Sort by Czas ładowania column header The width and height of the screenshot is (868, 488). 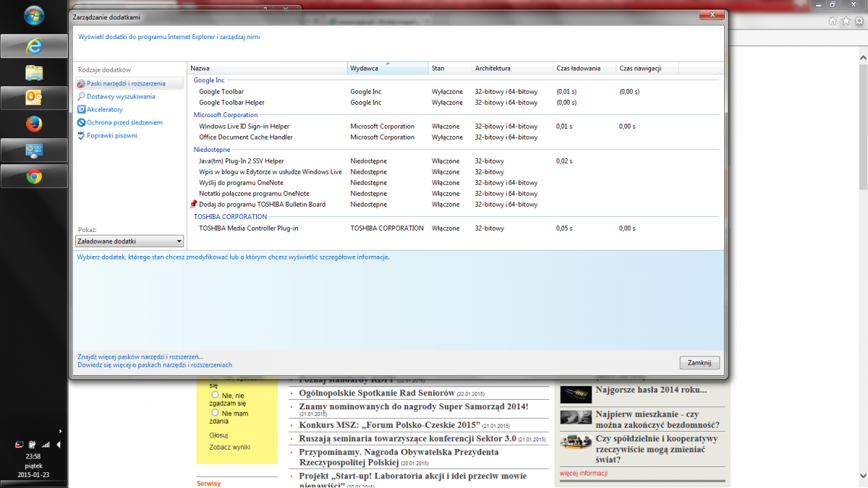[x=584, y=69]
